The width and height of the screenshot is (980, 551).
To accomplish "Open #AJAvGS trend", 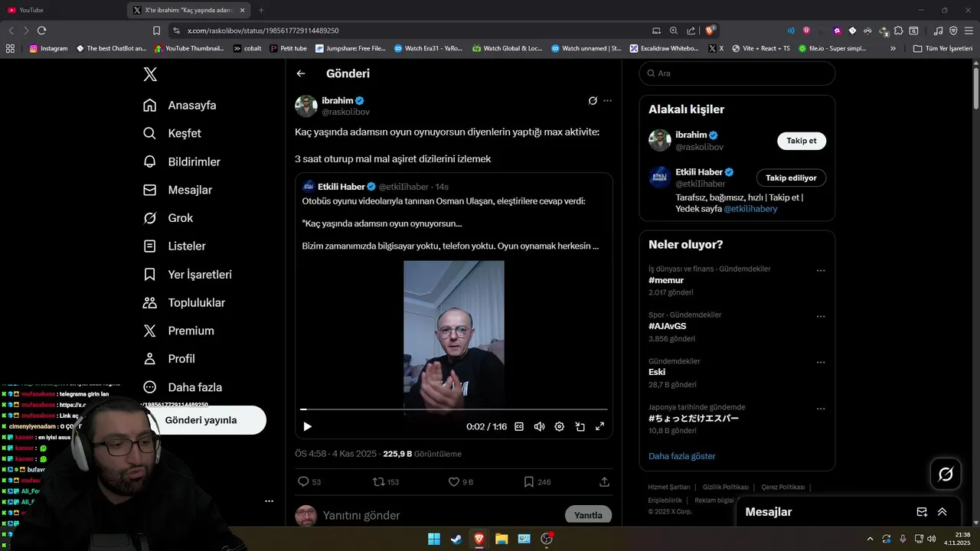I will (x=668, y=326).
